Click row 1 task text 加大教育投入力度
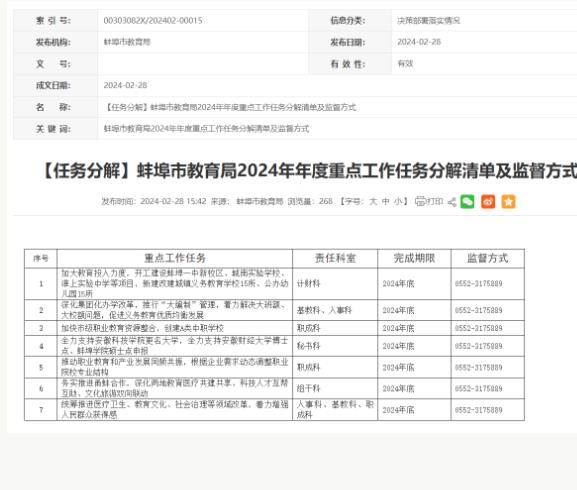577x490 pixels. pyautogui.click(x=175, y=284)
